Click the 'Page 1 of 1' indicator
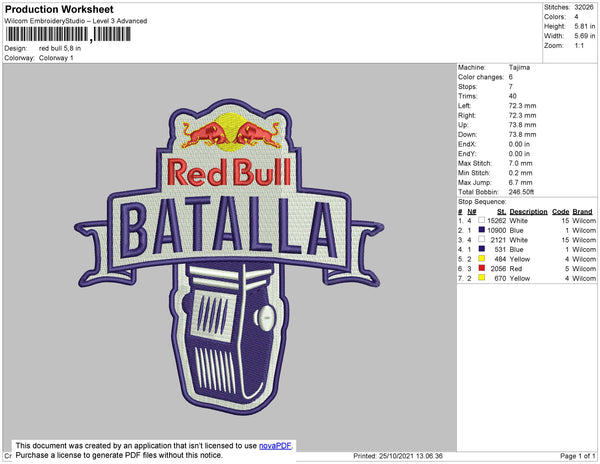This screenshot has width=600, height=464. (x=578, y=456)
